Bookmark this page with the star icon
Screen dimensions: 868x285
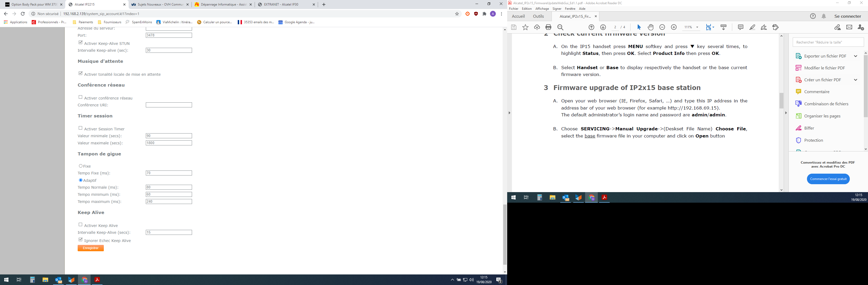pos(457,14)
